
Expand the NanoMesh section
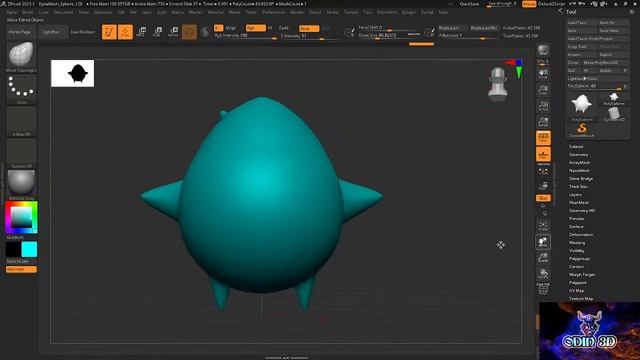point(579,171)
